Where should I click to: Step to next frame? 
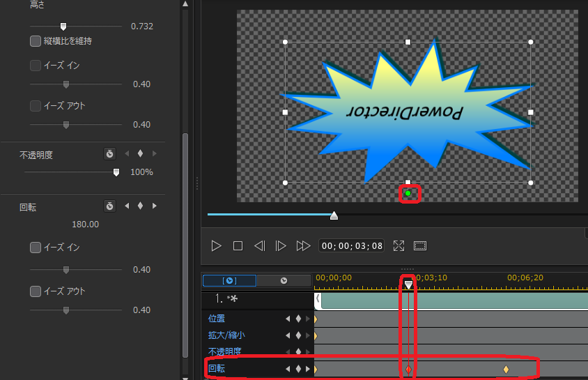(281, 246)
